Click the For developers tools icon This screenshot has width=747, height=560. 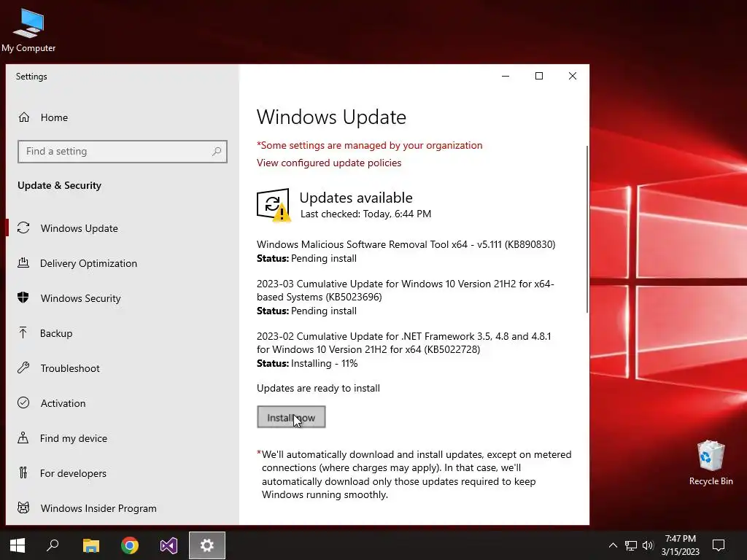pyautogui.click(x=23, y=472)
